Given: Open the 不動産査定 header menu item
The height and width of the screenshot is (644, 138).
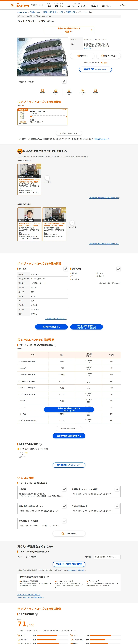Looking at the screenshot, I should click(94, 6).
